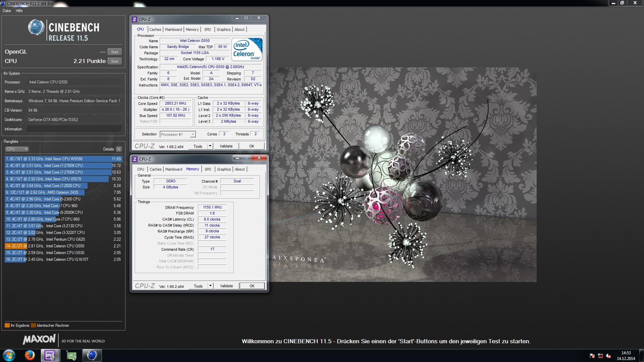
Task: Open the Windows Start orb
Action: [9, 355]
